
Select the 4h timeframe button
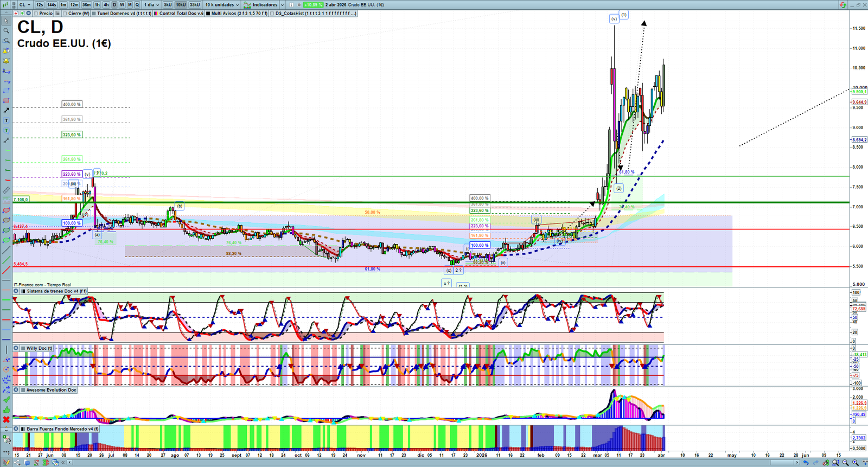coord(106,5)
